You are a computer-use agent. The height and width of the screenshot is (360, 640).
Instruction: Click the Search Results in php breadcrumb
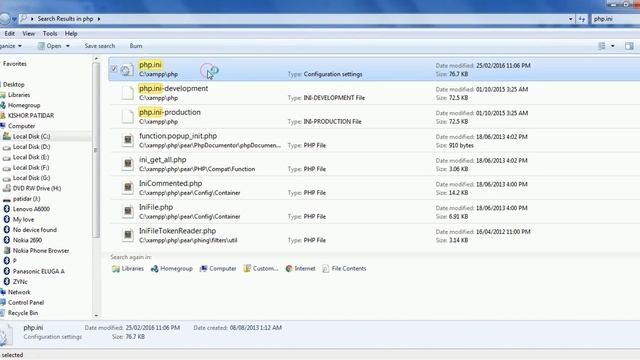(x=65, y=19)
